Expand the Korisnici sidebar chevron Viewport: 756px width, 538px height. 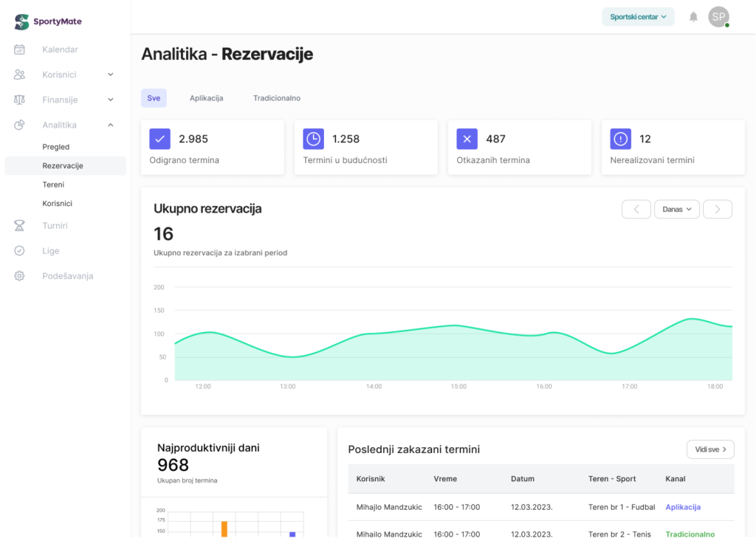(111, 75)
